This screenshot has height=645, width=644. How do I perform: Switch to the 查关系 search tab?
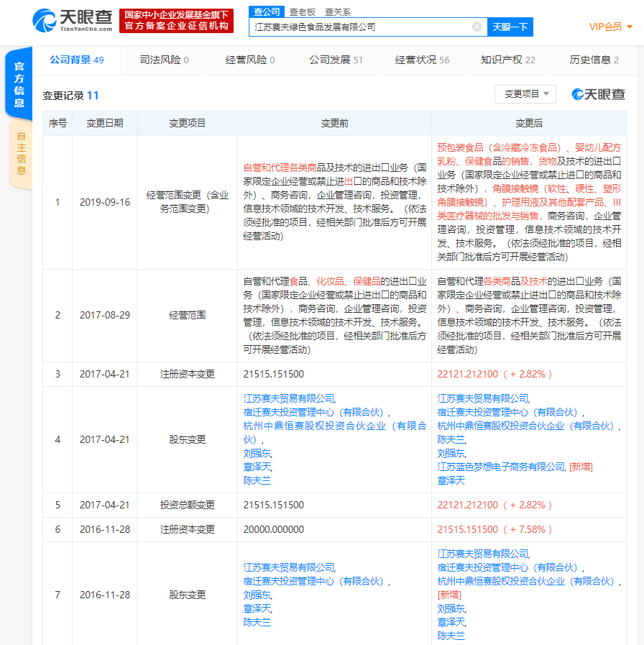tap(338, 12)
